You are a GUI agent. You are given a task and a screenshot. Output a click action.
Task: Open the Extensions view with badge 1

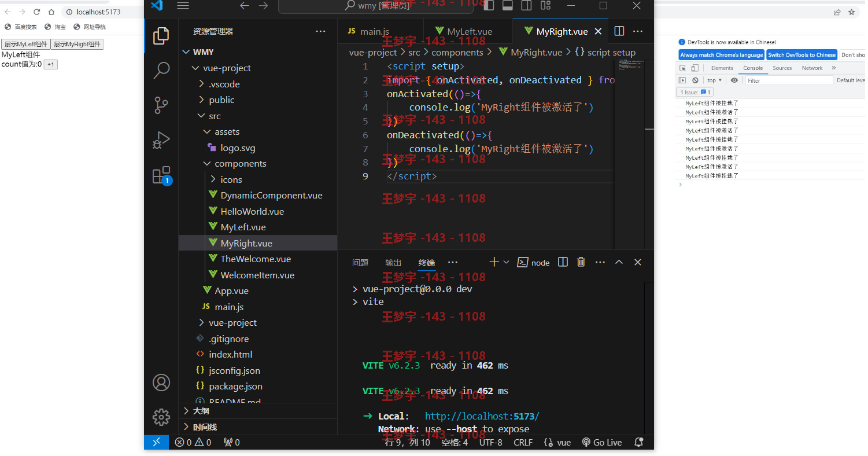[x=161, y=175]
